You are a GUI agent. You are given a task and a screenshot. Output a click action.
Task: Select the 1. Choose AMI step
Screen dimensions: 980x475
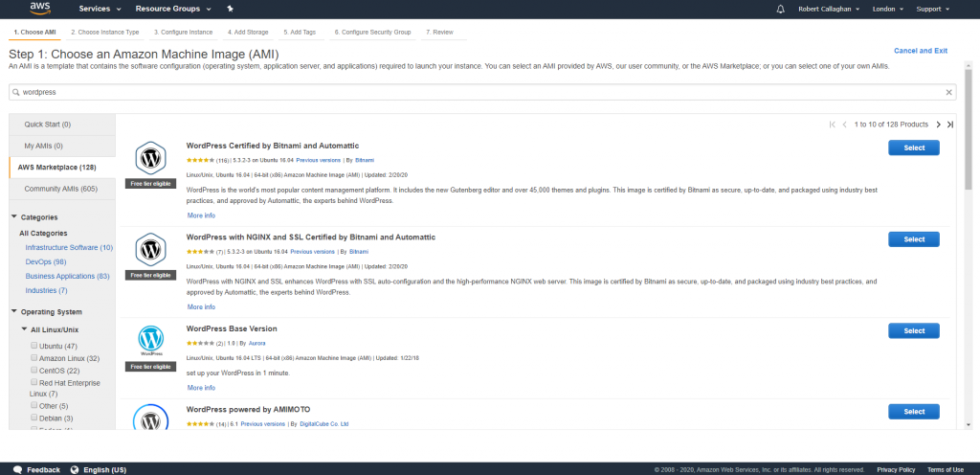click(x=34, y=32)
